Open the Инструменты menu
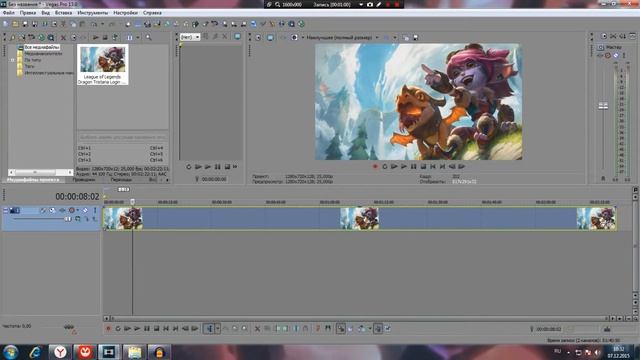This screenshot has width=640, height=360. [93, 13]
